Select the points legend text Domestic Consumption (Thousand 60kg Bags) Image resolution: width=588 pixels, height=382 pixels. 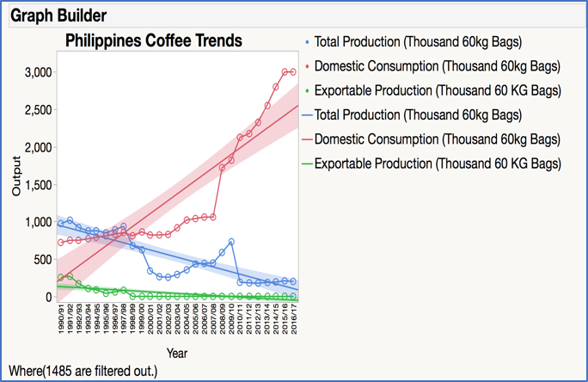(x=438, y=66)
